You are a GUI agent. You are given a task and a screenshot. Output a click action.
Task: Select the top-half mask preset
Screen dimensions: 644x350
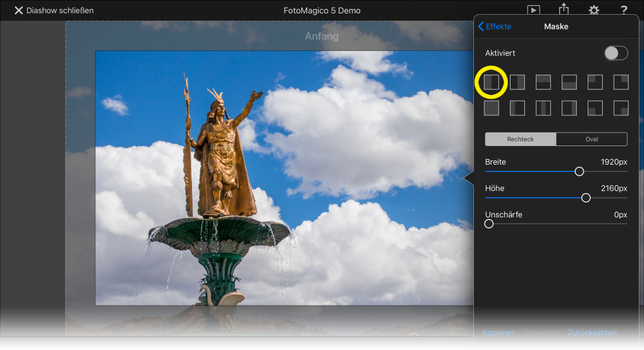[x=543, y=82]
